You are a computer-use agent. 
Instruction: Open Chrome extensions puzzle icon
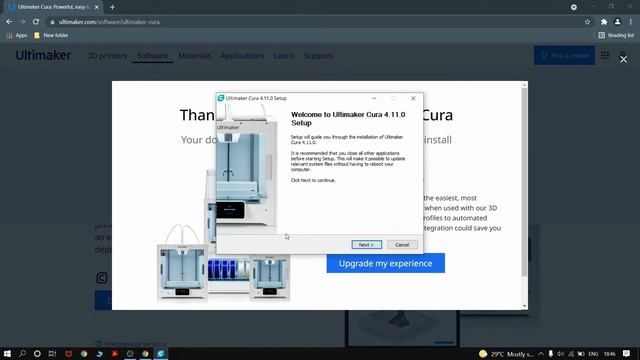[x=604, y=22]
